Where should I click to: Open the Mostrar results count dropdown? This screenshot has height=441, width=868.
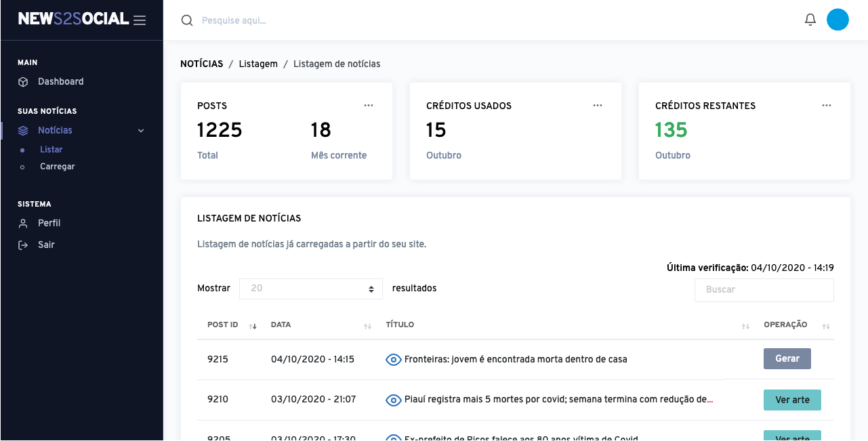[310, 289]
